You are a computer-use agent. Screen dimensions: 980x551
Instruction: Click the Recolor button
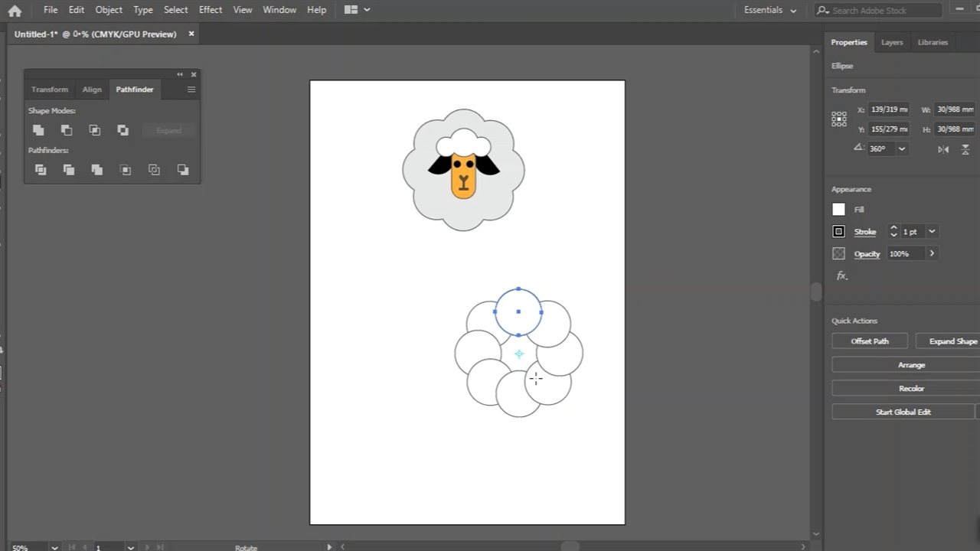click(911, 389)
